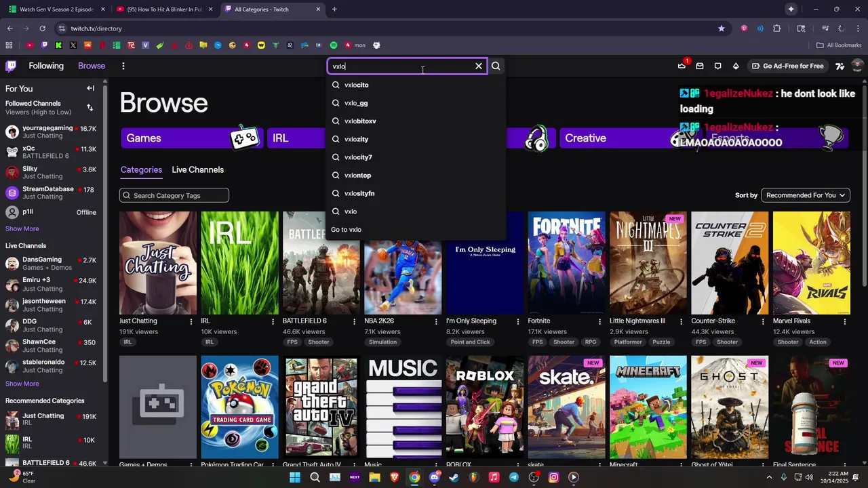The image size is (868, 488).
Task: Clear the search text with the X icon
Action: click(479, 66)
